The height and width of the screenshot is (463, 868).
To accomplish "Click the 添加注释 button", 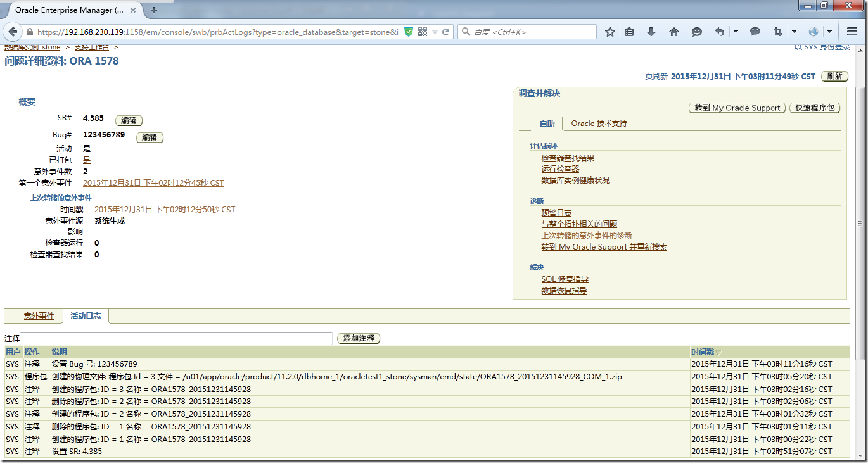I will tap(359, 339).
